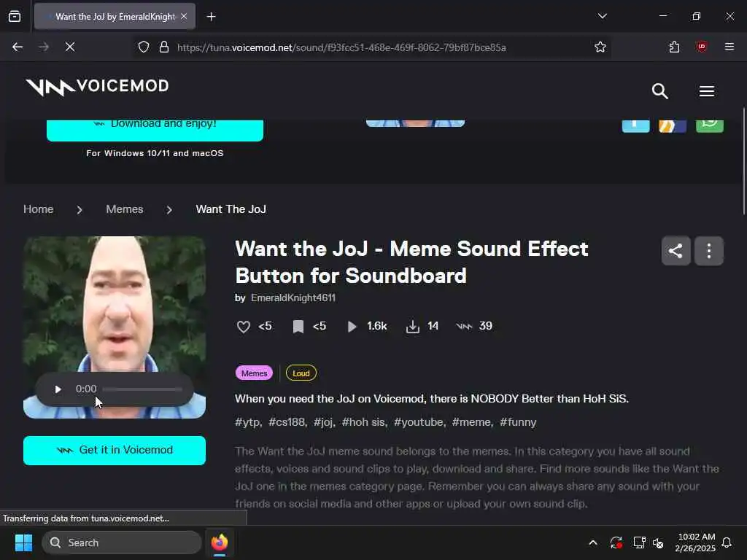Open a new browser tab
This screenshot has width=747, height=560.
211,17
